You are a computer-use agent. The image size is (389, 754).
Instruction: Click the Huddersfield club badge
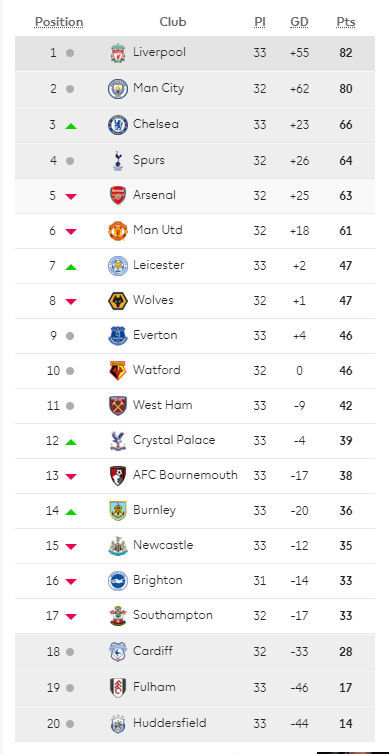click(118, 724)
